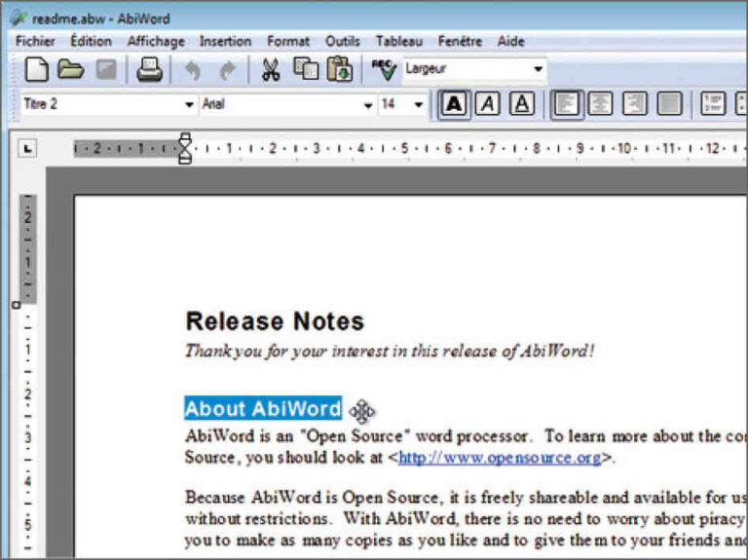Click the grayed-out Save diskette icon
Image resolution: width=748 pixels, height=560 pixels.
[106, 70]
